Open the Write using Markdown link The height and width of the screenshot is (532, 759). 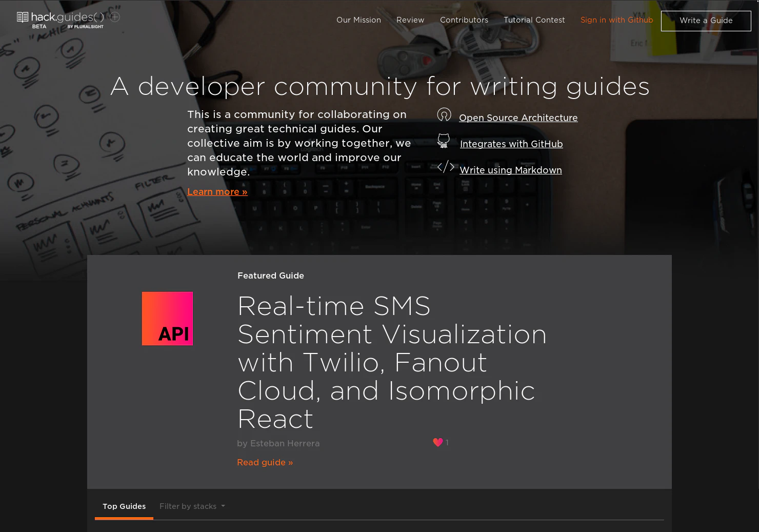pos(511,170)
